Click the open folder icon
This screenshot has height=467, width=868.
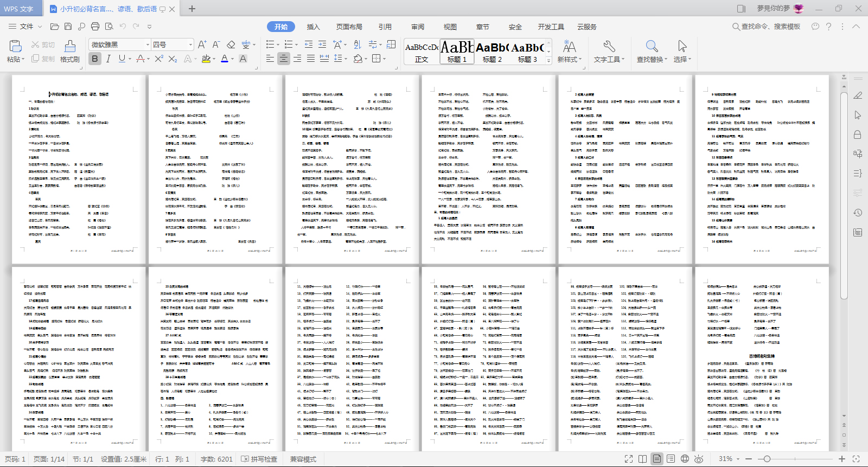(x=54, y=27)
